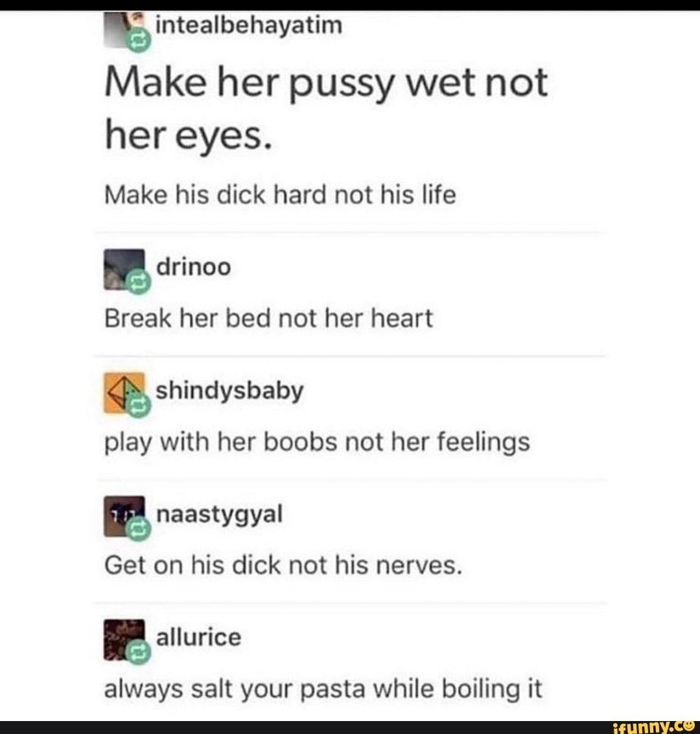Click the large headline post text
The image size is (700, 734).
click(326, 110)
